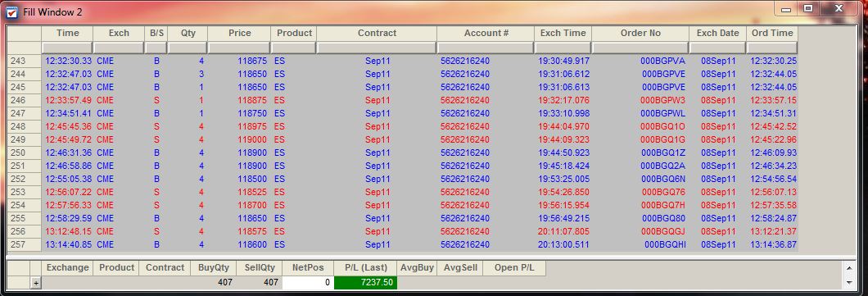
Task: Expand summary row with plus button
Action: click(36, 283)
